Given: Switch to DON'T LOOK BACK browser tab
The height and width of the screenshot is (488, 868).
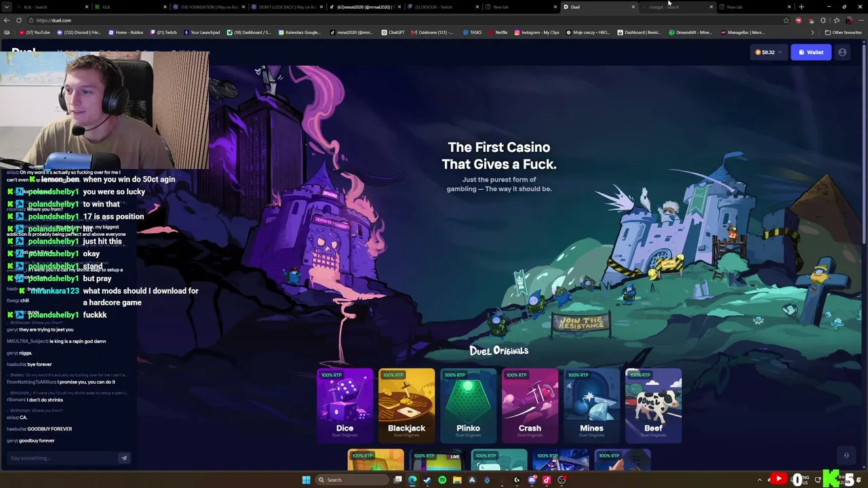Looking at the screenshot, I should point(286,7).
